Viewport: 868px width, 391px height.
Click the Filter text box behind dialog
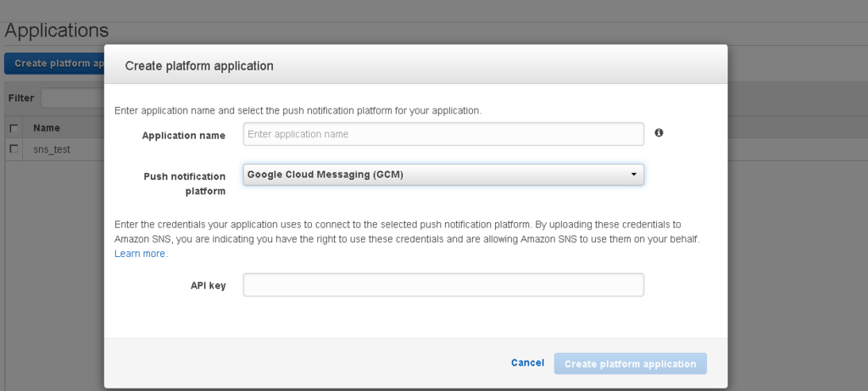pos(73,98)
